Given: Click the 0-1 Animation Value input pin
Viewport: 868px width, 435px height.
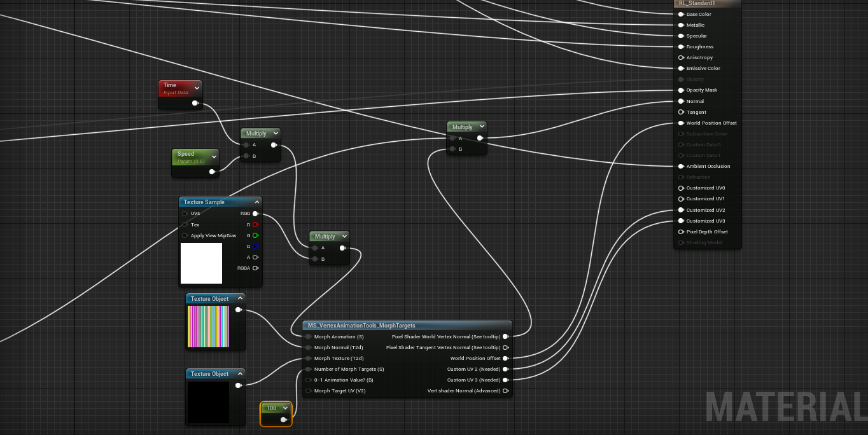Looking at the screenshot, I should pyautogui.click(x=308, y=380).
